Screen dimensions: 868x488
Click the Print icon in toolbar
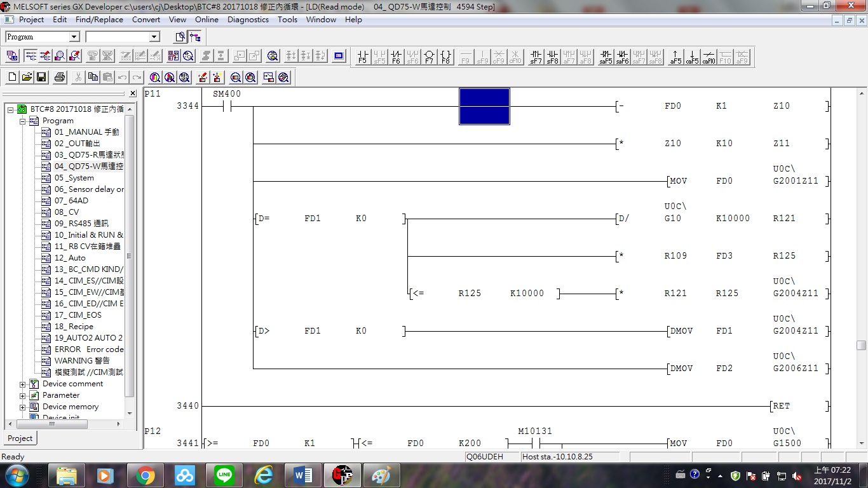(60, 78)
